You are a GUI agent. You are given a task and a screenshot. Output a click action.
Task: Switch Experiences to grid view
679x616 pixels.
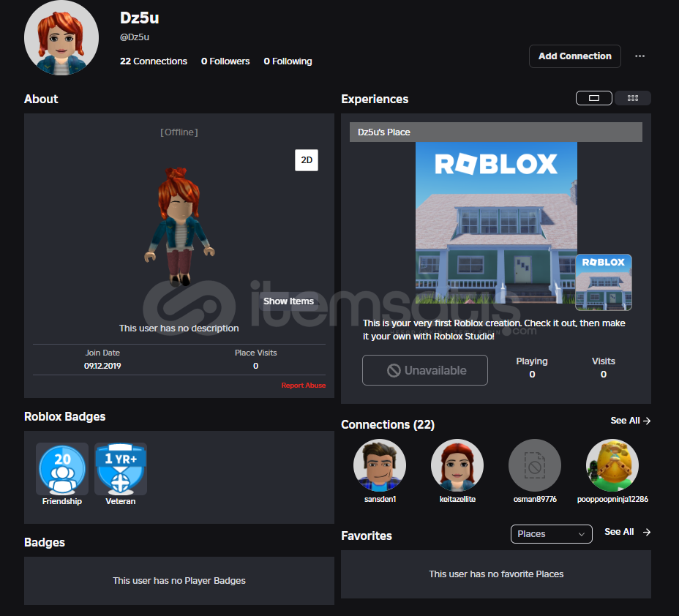pyautogui.click(x=633, y=98)
